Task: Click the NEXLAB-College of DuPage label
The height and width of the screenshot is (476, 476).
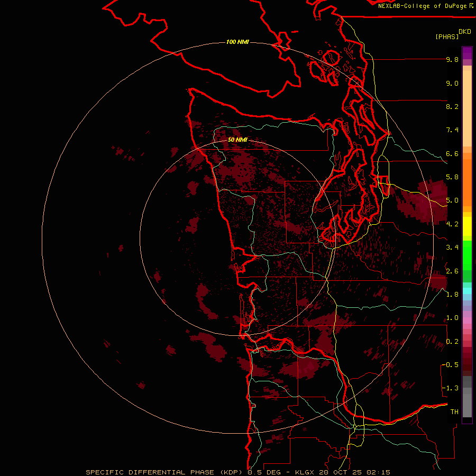Action: point(422,6)
